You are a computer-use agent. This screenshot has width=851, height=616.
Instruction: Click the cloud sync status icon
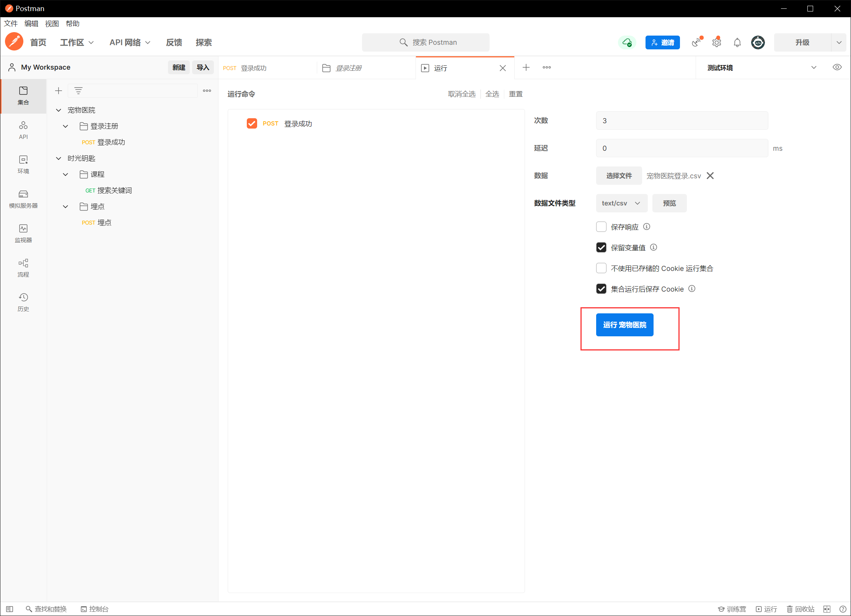tap(627, 42)
